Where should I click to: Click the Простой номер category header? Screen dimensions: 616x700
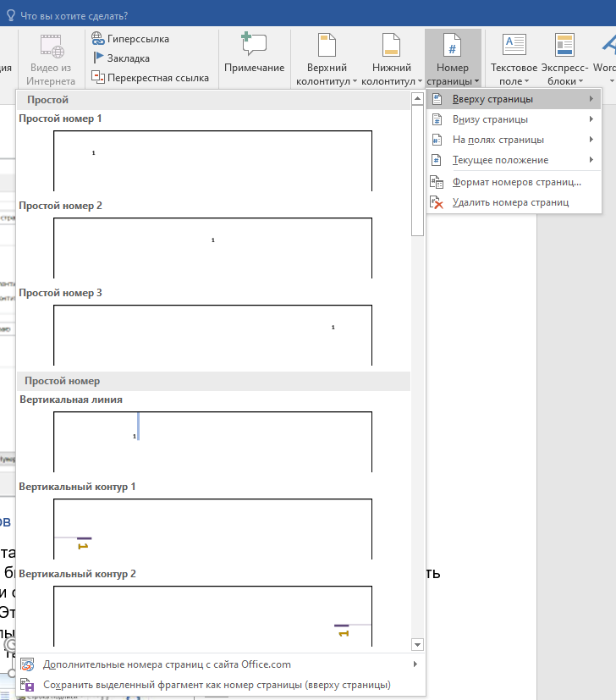[x=213, y=381]
